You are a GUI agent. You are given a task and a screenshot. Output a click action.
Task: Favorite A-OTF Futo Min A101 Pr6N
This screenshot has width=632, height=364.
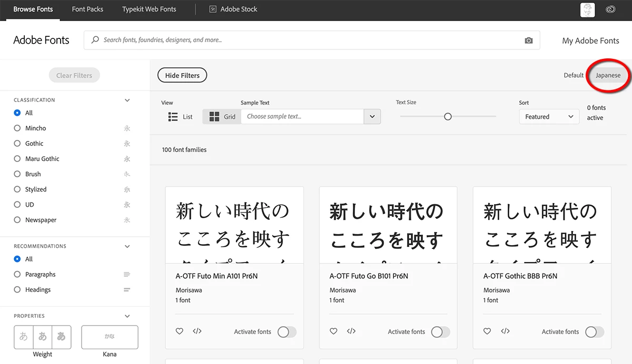[180, 331]
